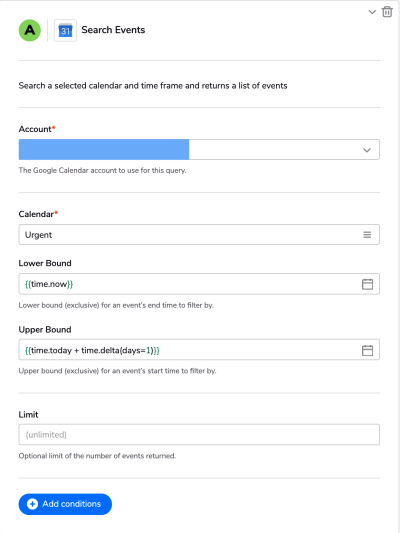Image resolution: width=400 pixels, height=533 pixels.
Task: Click the Limit input field
Action: [199, 434]
